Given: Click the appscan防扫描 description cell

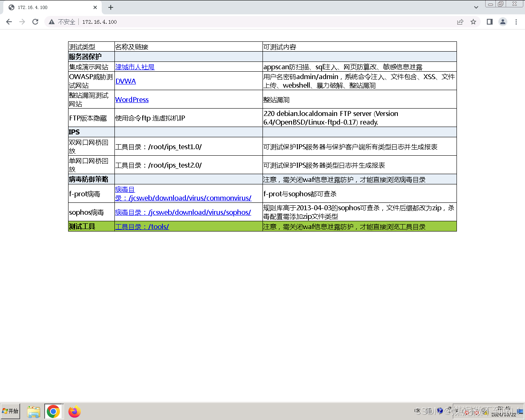Looking at the screenshot, I should coord(360,67).
